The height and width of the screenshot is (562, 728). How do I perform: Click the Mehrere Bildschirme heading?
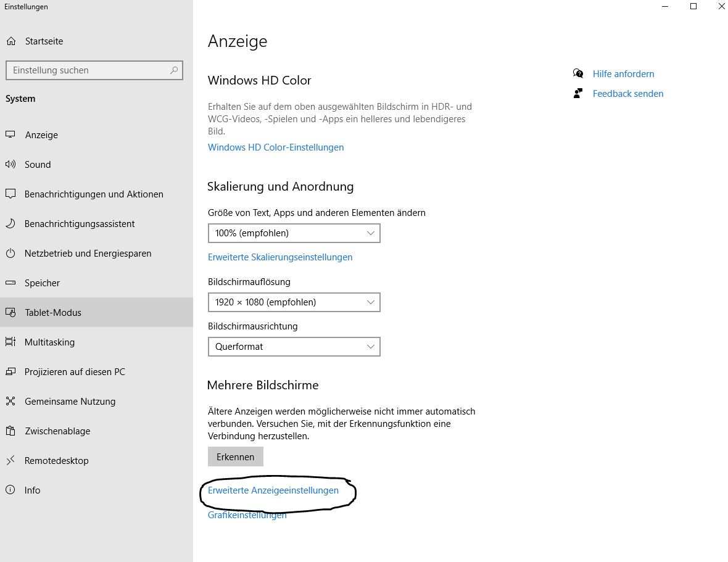click(x=263, y=385)
